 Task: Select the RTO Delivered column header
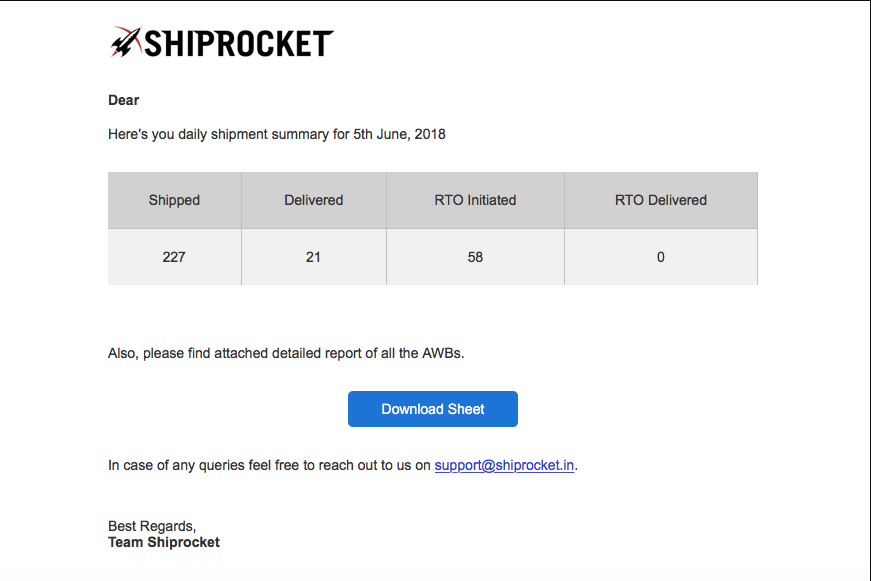coord(661,200)
